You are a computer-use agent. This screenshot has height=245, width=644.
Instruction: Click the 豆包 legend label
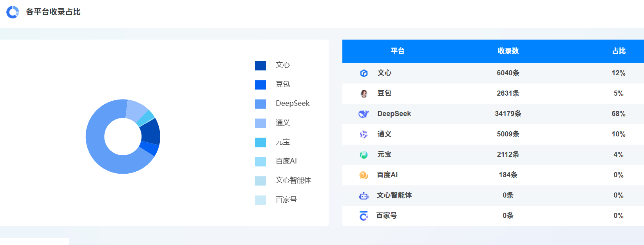pyautogui.click(x=283, y=84)
